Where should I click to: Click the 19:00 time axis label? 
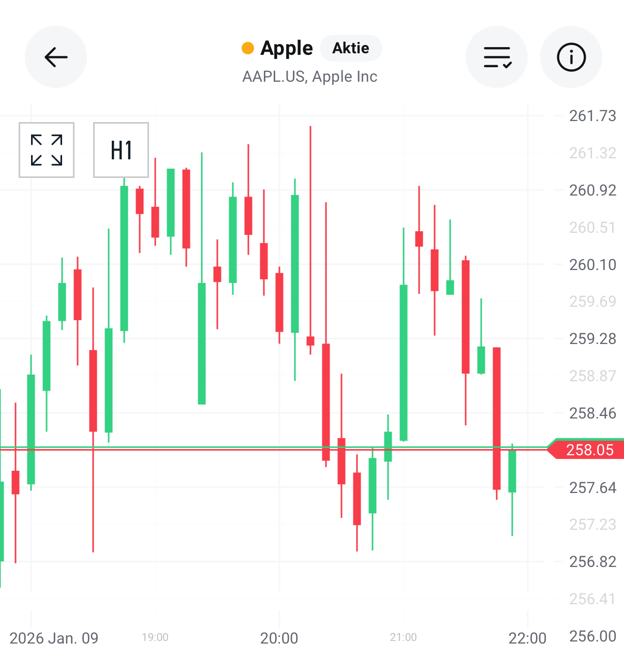tap(155, 637)
